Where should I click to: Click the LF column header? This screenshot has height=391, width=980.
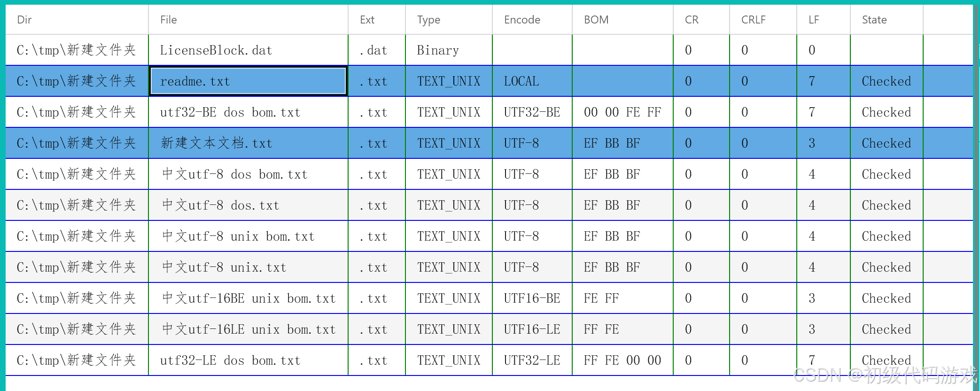(x=813, y=20)
